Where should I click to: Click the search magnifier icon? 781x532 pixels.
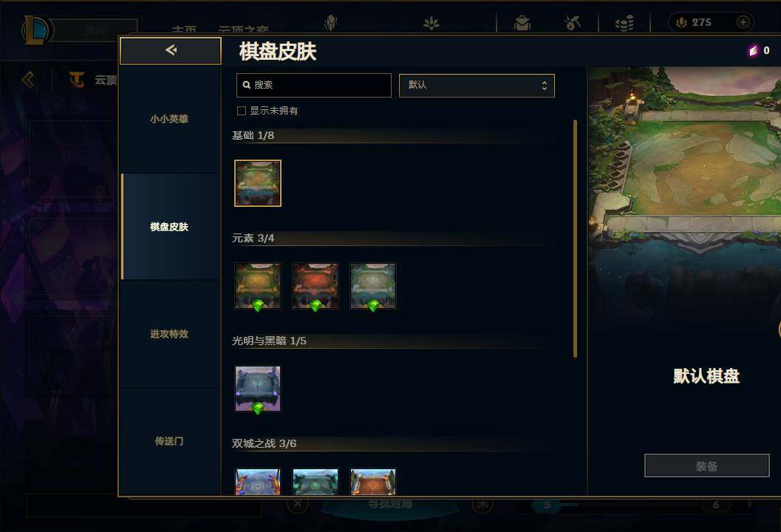[246, 85]
